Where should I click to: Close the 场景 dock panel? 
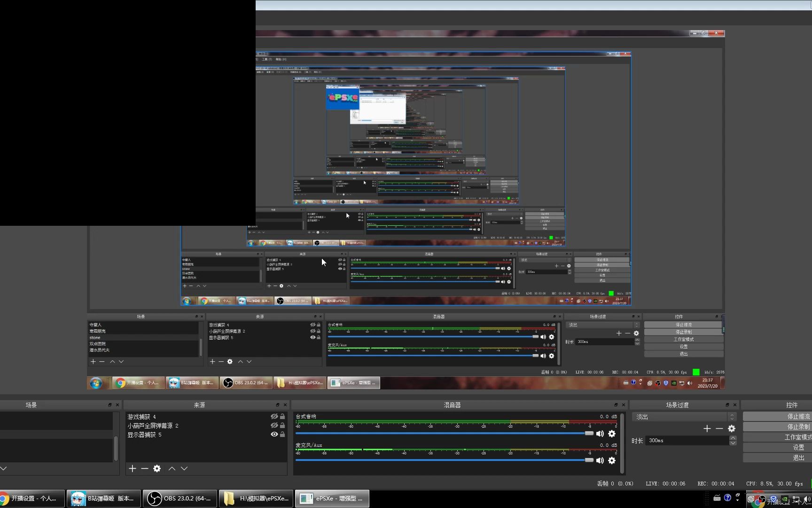117,405
